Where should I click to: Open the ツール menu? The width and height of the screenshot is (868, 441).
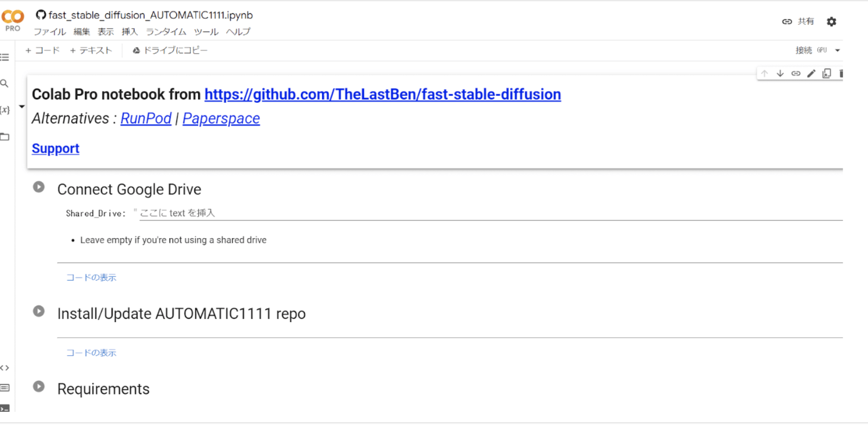coord(206,32)
